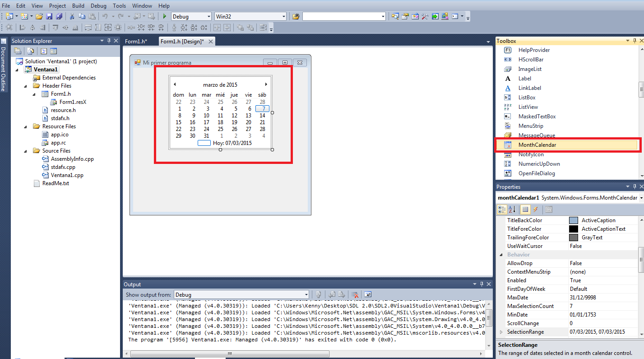The height and width of the screenshot is (359, 644).
Task: Open Solution Explorer via toolbar magnifier icon
Action: [x=395, y=16]
